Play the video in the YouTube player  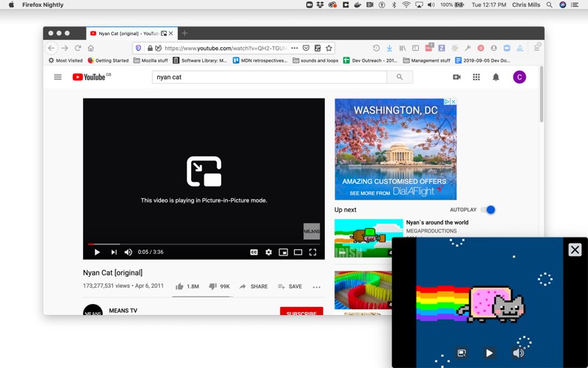tap(97, 252)
